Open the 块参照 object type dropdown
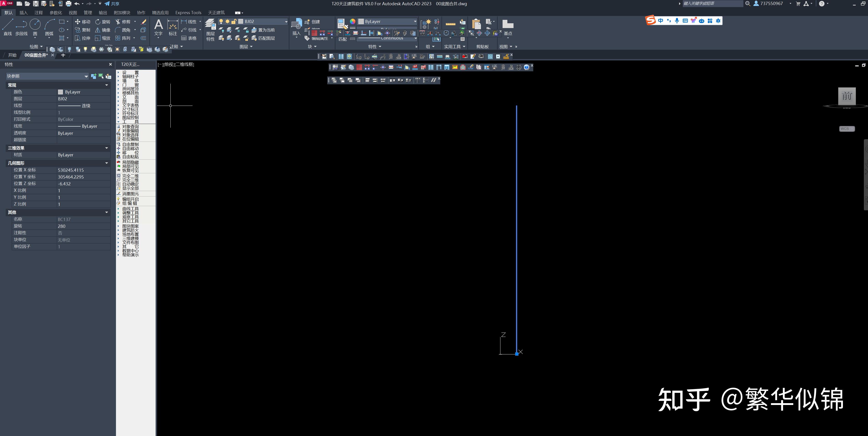Screen dimensions: 868x436 [x=47, y=76]
